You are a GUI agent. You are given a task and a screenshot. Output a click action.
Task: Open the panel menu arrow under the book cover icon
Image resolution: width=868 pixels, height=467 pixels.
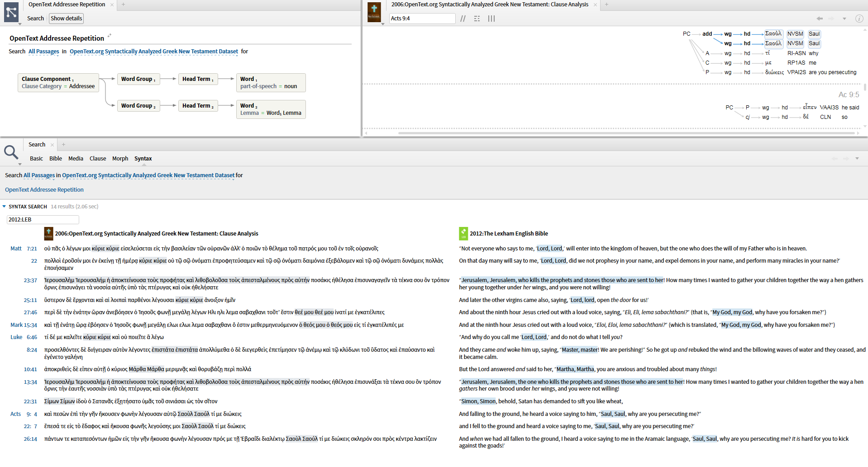click(382, 24)
